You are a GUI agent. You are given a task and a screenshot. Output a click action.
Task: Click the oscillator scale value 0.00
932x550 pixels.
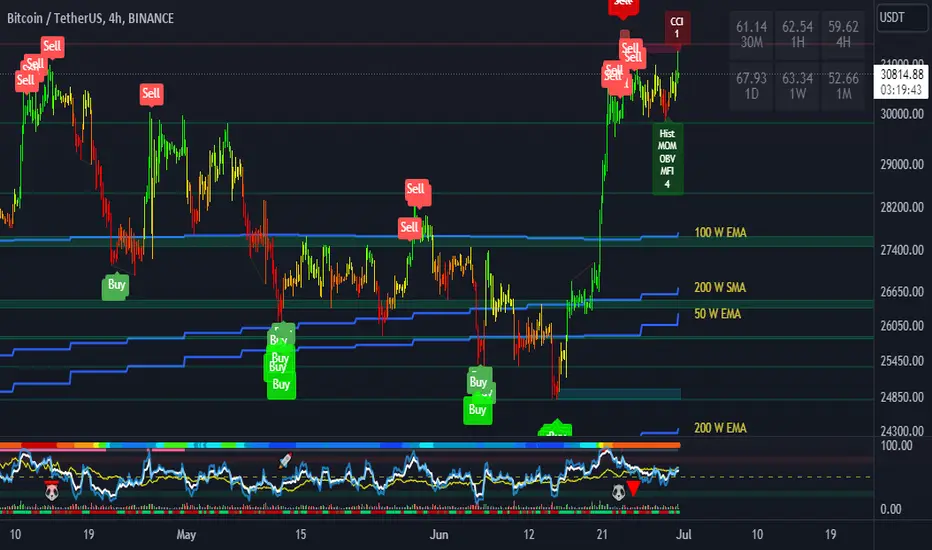891,509
